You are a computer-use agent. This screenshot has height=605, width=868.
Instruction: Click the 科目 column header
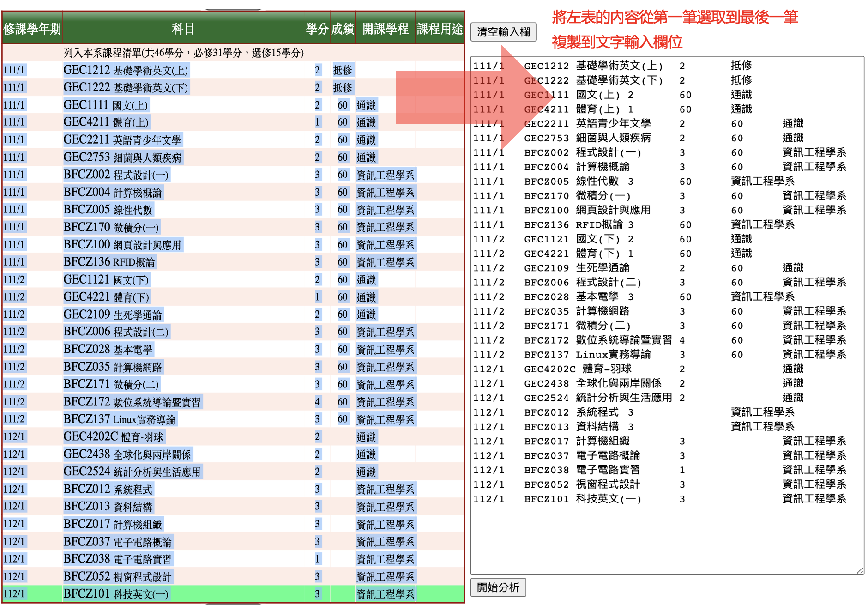pyautogui.click(x=183, y=29)
